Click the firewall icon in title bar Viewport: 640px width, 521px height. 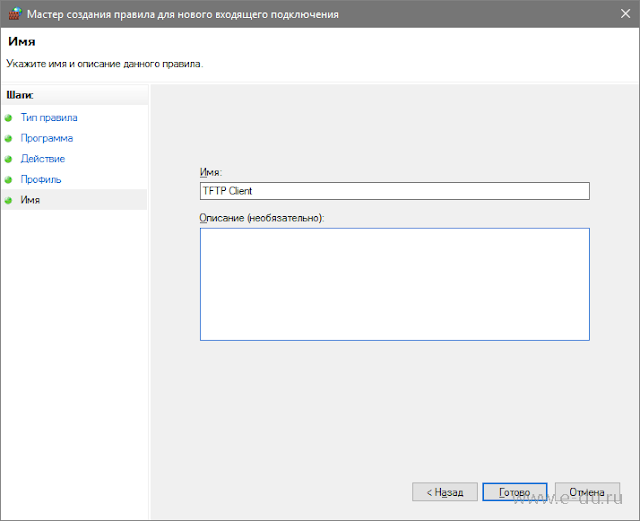(15, 14)
